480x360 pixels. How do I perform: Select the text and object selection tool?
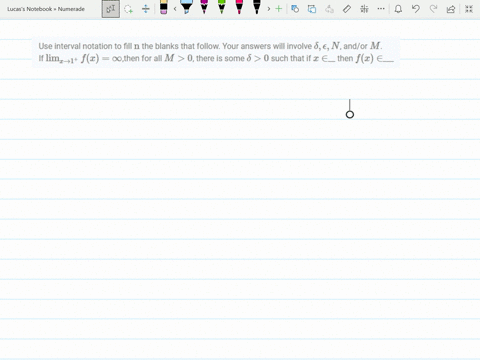(111, 9)
